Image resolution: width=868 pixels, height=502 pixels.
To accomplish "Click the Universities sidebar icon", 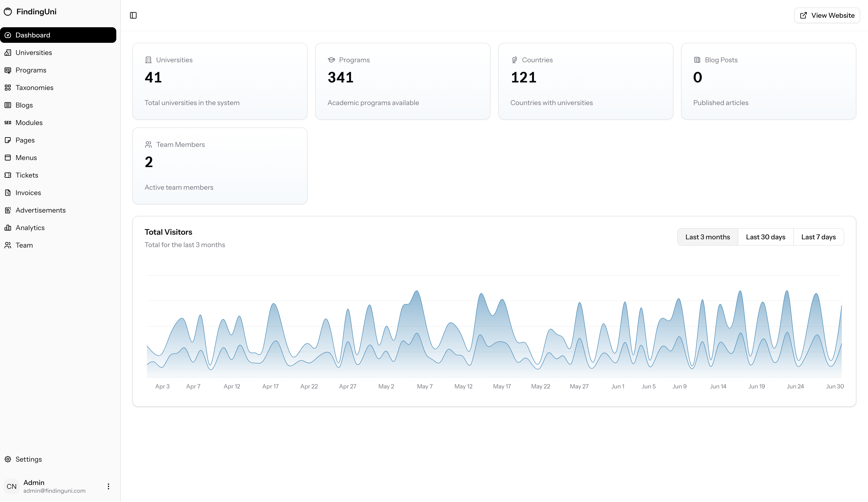I will 8,53.
